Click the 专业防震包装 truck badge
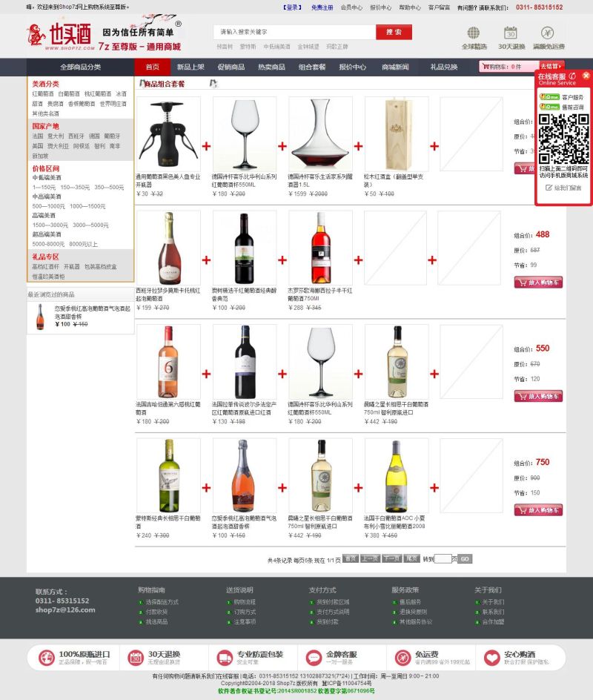 pyautogui.click(x=250, y=658)
